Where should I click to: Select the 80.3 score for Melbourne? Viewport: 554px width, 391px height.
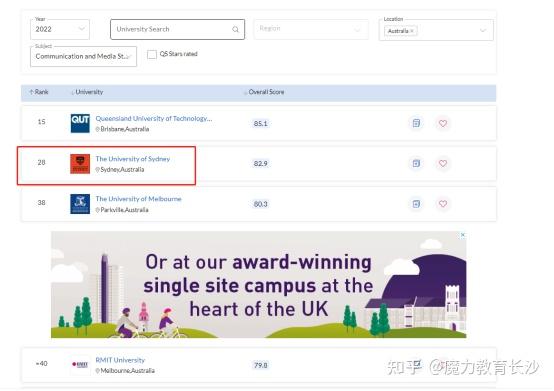261,204
